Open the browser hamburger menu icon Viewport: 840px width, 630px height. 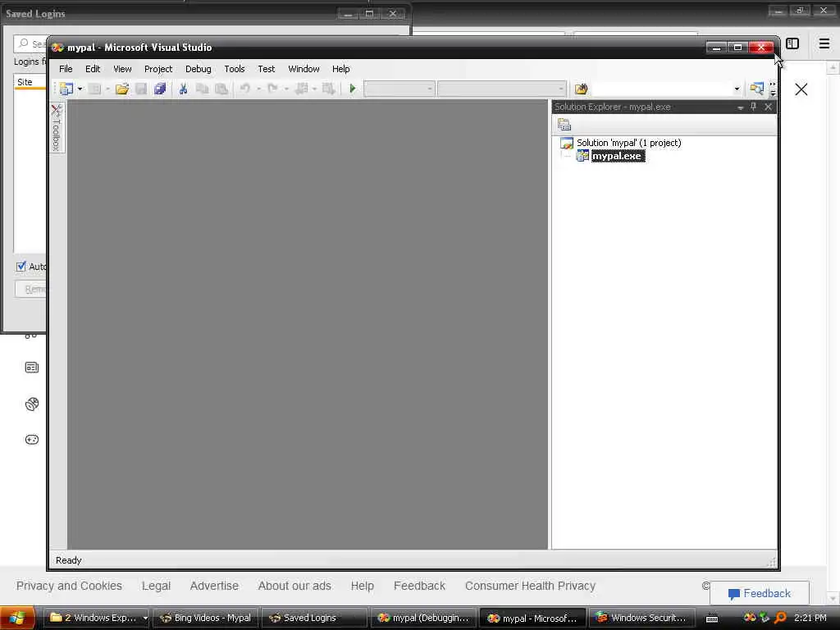tap(824, 43)
